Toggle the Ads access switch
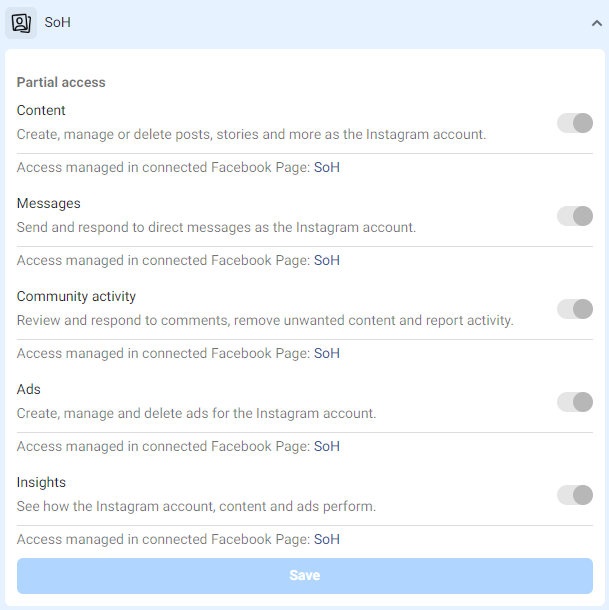 [575, 402]
